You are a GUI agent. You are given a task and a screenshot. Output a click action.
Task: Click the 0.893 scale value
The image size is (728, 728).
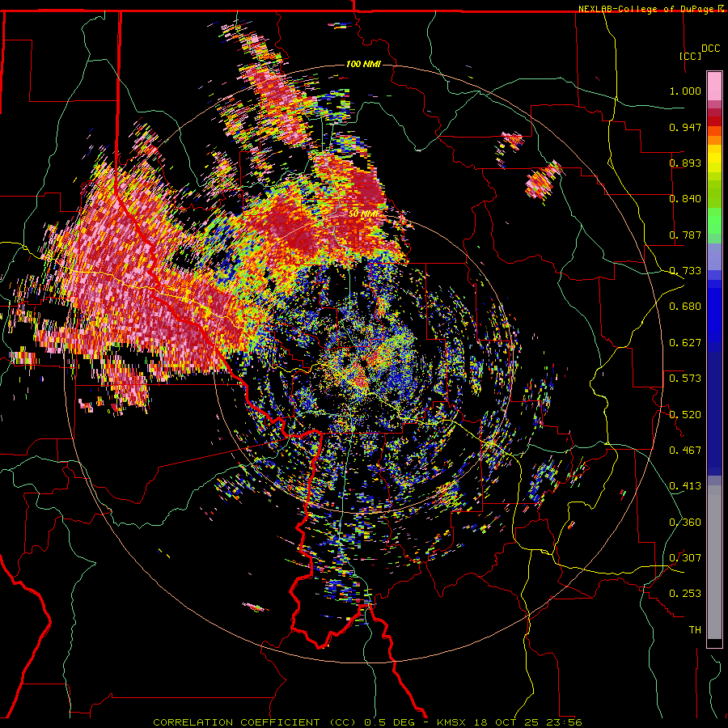click(685, 163)
